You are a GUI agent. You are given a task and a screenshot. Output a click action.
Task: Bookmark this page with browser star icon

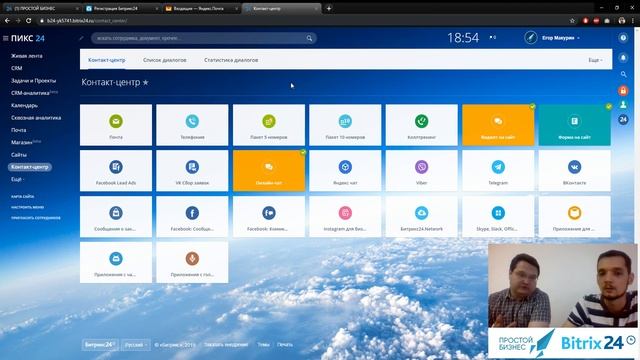coord(572,20)
